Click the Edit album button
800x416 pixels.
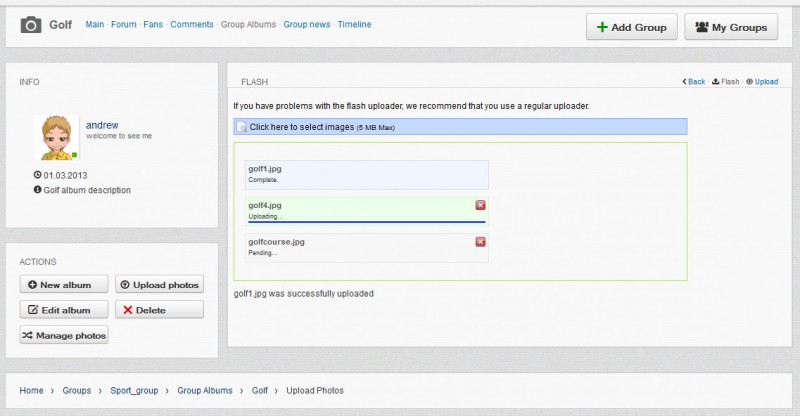pos(64,310)
